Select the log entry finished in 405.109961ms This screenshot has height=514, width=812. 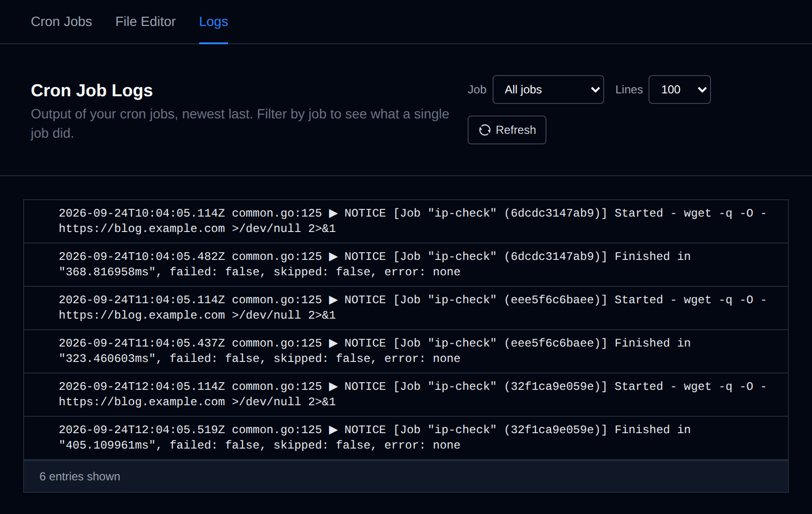(406, 438)
